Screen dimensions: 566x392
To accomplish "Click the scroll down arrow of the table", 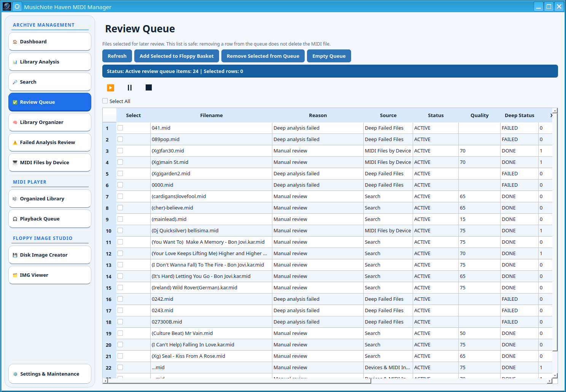I will [x=555, y=376].
